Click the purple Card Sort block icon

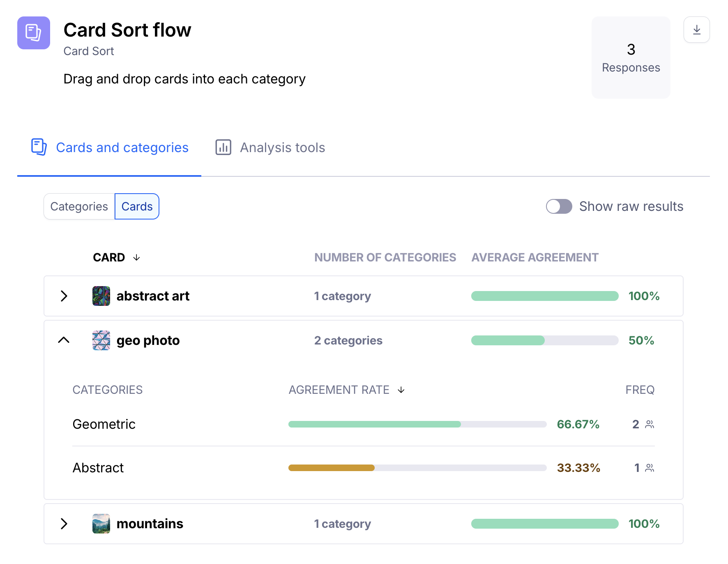[x=34, y=33]
